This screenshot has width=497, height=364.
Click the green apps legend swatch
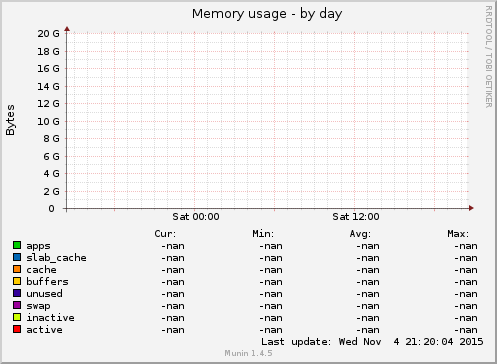pos(17,245)
